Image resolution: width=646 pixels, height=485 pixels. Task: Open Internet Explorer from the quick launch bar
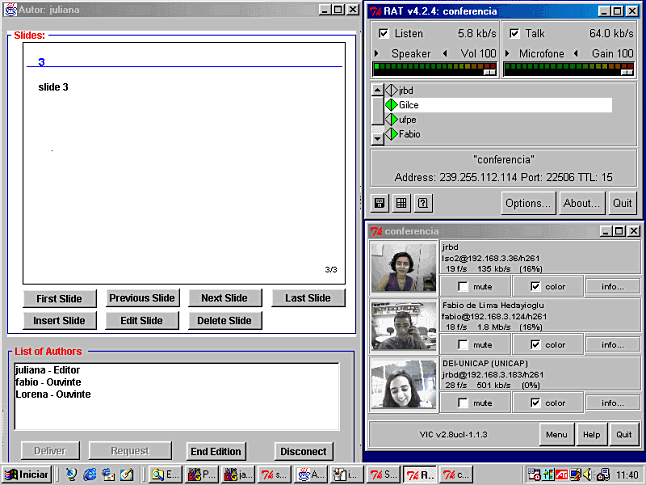point(89,474)
